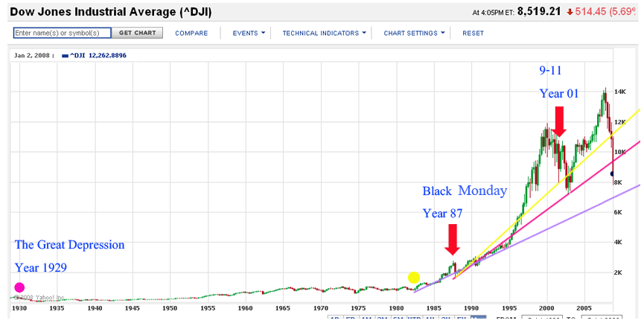
Task: Open the CHART SETTINGS dropdown
Action: point(414,33)
